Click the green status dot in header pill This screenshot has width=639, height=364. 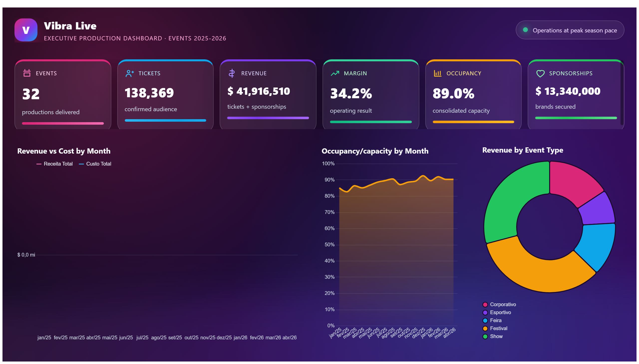pyautogui.click(x=526, y=30)
